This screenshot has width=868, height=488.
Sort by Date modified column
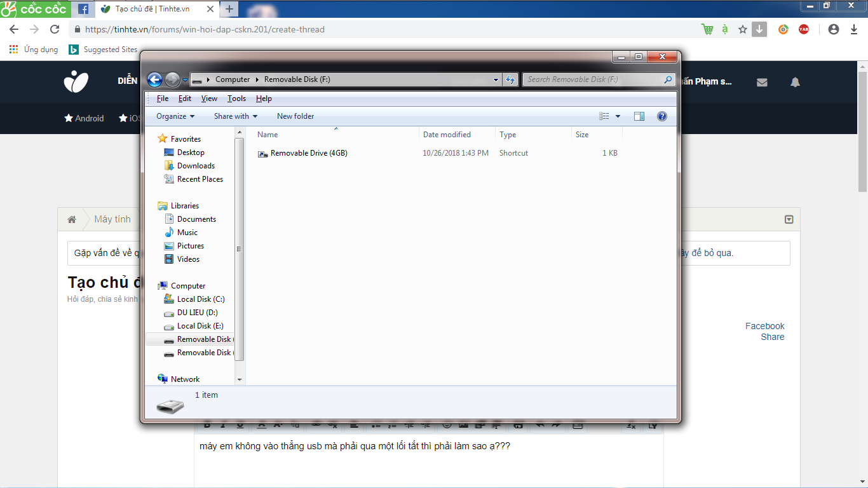click(458, 135)
